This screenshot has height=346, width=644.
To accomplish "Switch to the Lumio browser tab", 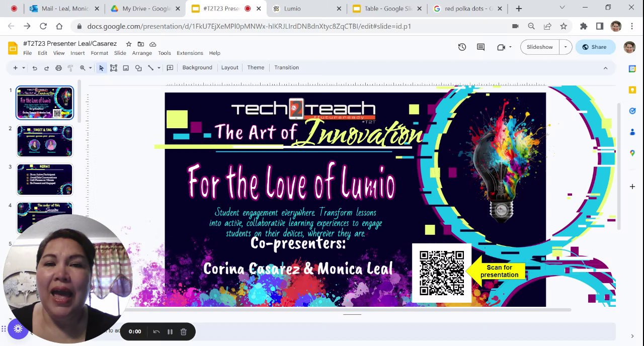I will (306, 9).
